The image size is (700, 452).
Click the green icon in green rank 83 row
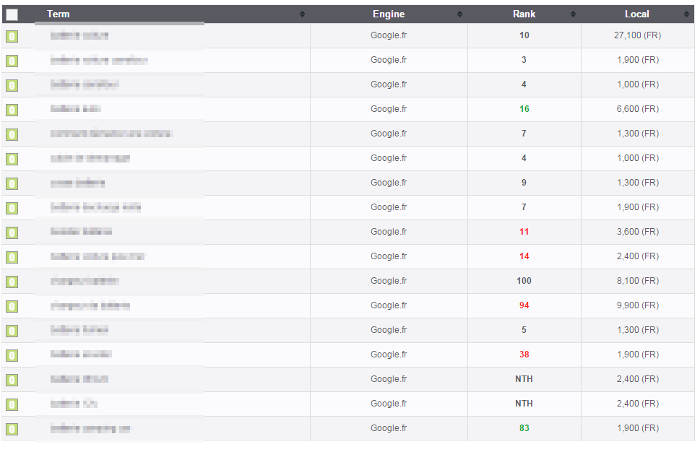click(x=12, y=429)
